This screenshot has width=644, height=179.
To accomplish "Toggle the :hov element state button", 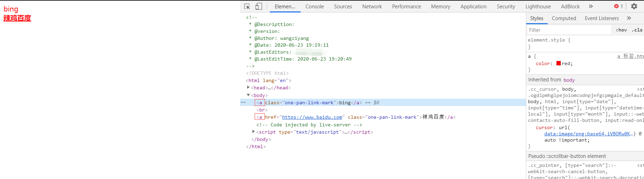I will (x=621, y=30).
